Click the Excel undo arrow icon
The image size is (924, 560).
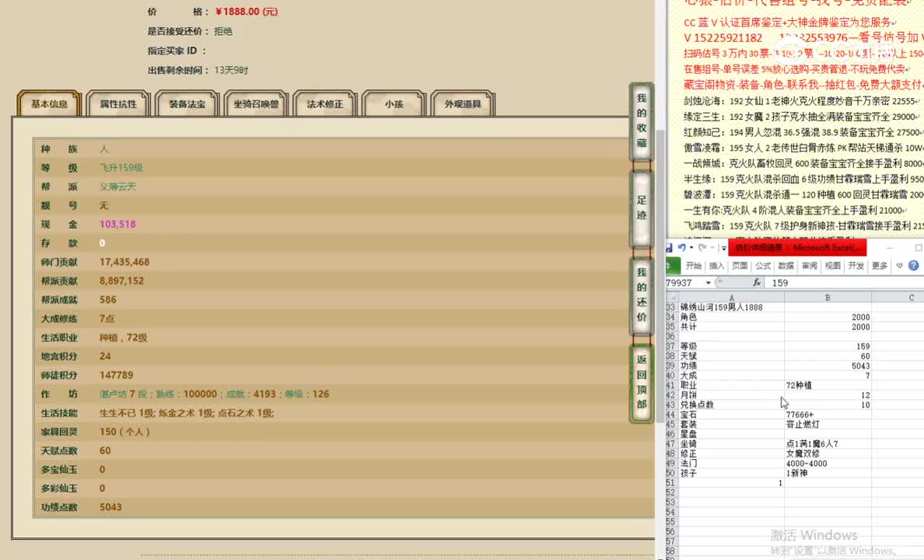[682, 247]
